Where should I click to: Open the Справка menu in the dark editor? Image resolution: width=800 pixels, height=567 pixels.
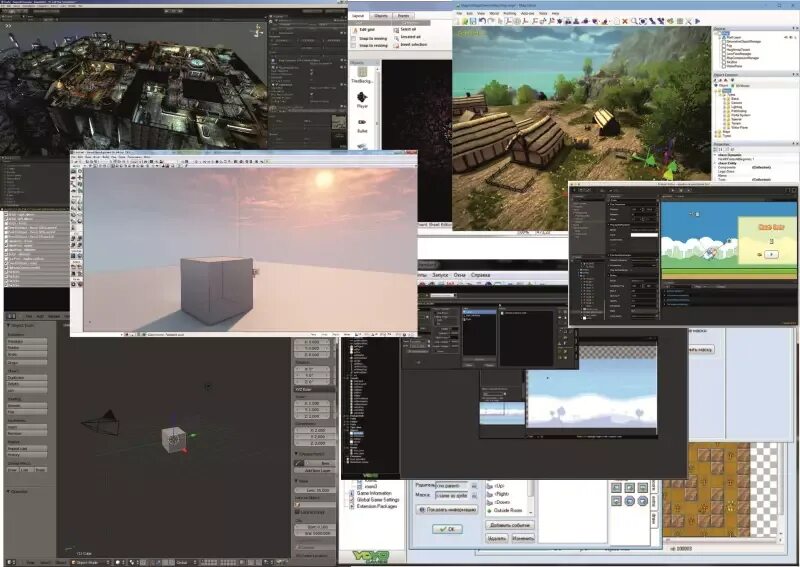(481, 275)
